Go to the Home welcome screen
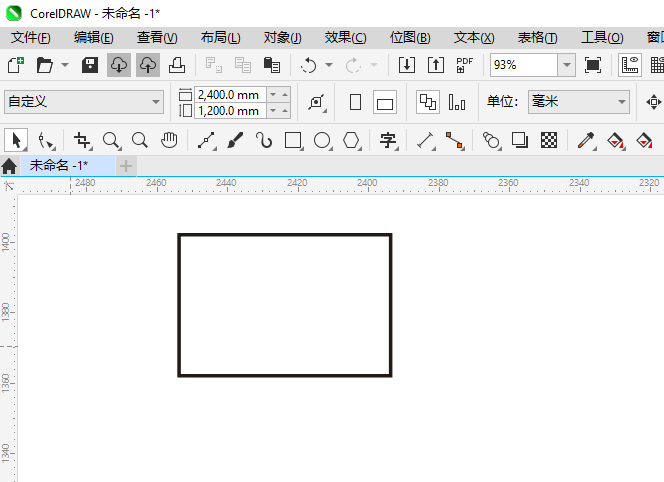 pyautogui.click(x=9, y=166)
